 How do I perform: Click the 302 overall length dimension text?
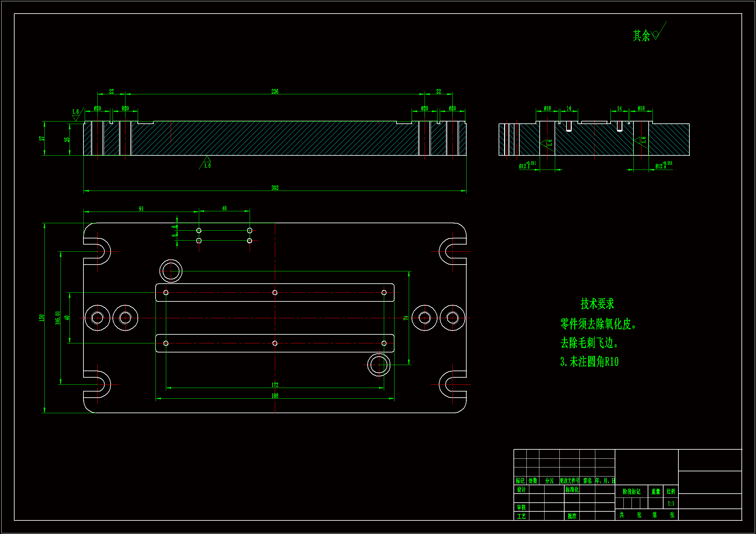[x=275, y=188]
